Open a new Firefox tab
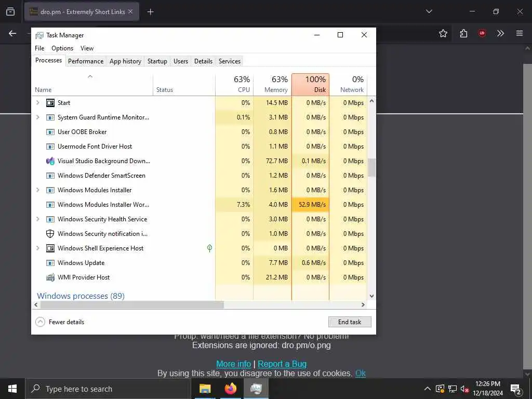This screenshot has height=399, width=532. click(x=150, y=12)
